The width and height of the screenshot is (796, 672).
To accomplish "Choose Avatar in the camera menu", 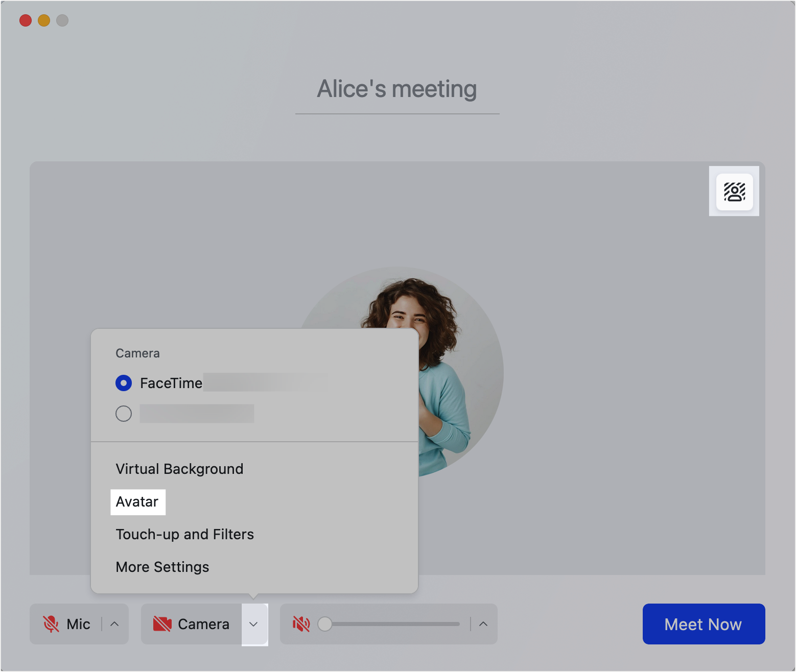I will [137, 502].
